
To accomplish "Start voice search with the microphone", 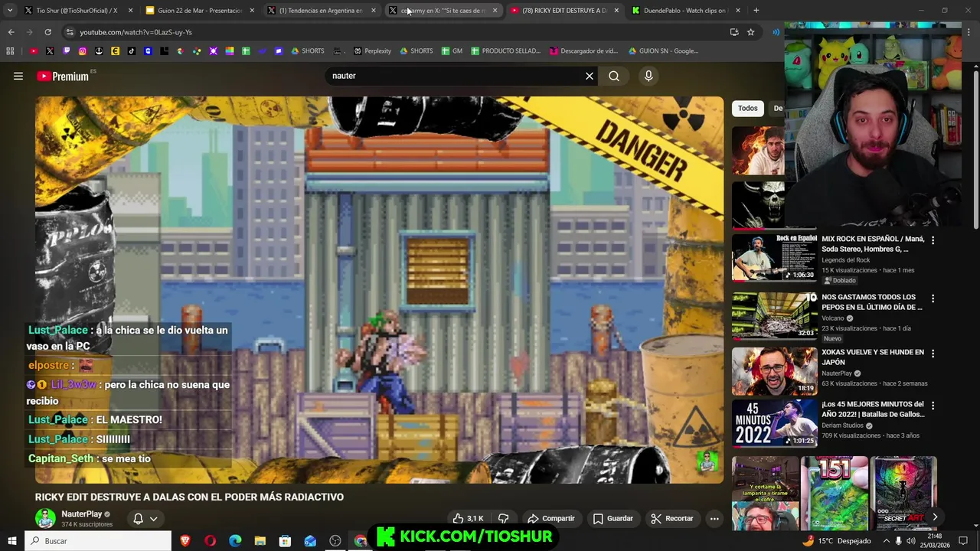I will (648, 76).
